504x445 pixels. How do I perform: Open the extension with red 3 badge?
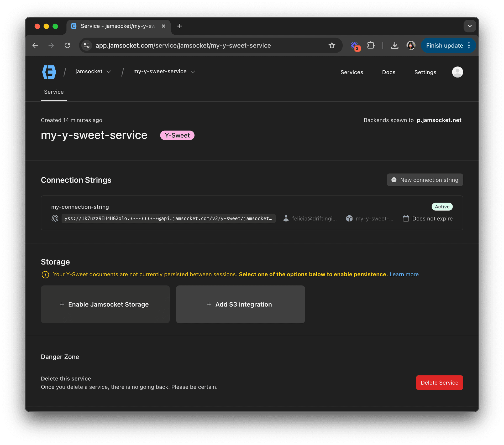[355, 46]
